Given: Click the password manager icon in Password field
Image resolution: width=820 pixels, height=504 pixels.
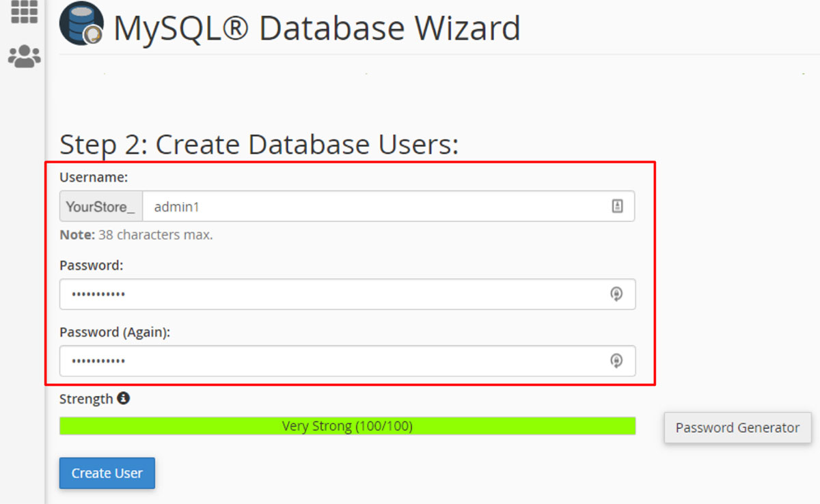Looking at the screenshot, I should point(616,294).
